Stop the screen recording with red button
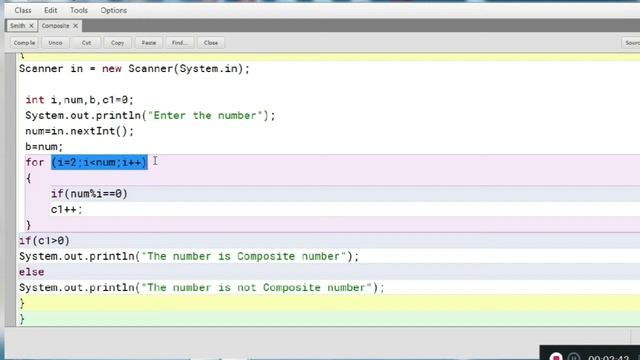 pos(556,357)
